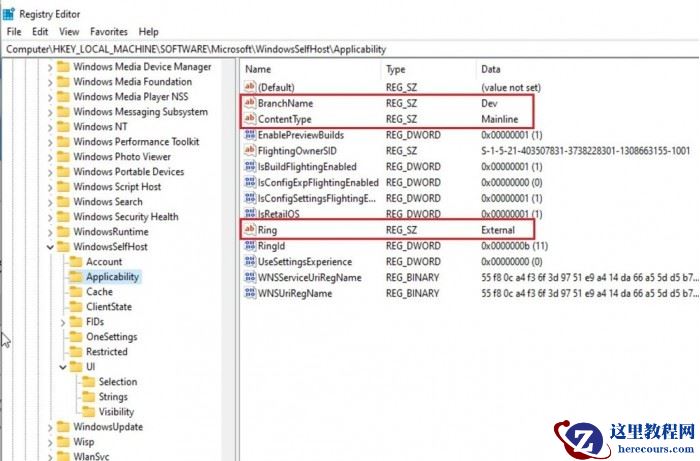Expand the Windows Search key
Screen dimensions: 700x461
point(50,202)
